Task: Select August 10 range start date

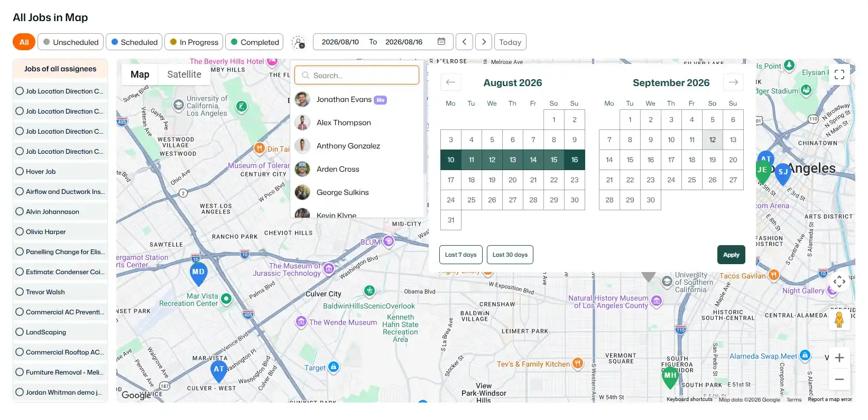Action: [x=451, y=160]
